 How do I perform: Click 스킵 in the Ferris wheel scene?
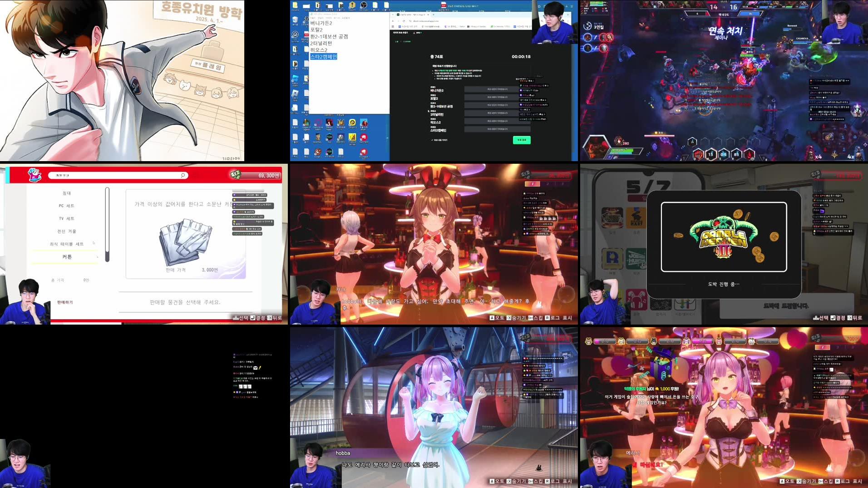[535, 481]
